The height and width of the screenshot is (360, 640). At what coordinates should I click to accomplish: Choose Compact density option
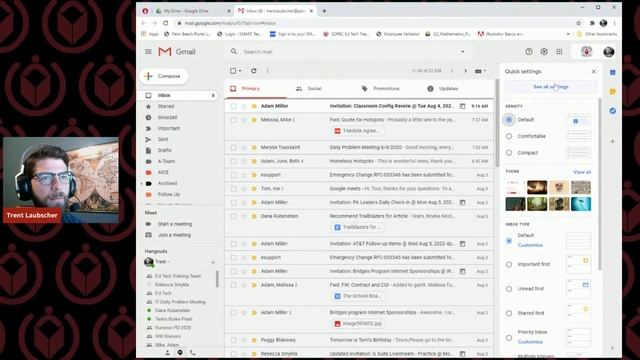[x=509, y=153]
